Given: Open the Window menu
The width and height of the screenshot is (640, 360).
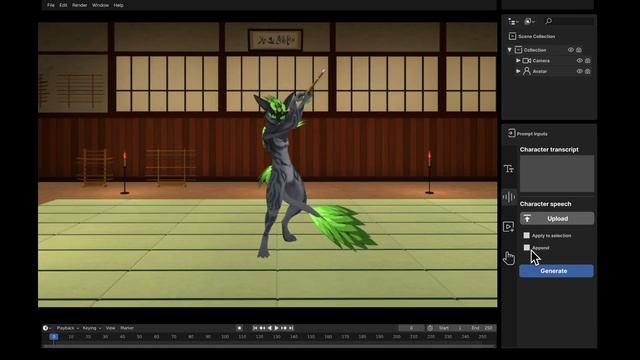Looking at the screenshot, I should [100, 5].
